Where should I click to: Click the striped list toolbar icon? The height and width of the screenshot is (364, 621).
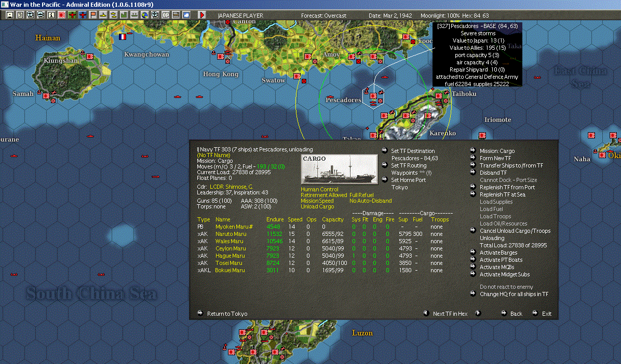pyautogui.click(x=176, y=15)
